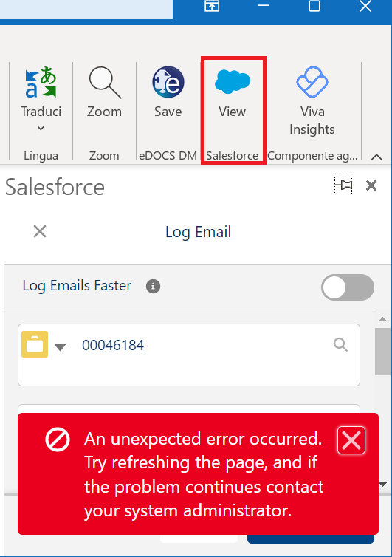392x557 pixels.
Task: Click the info icon beside Log Emails Faster
Action: tap(153, 286)
